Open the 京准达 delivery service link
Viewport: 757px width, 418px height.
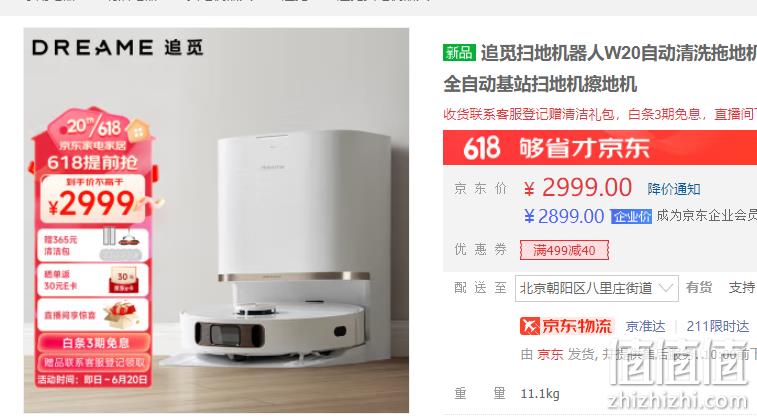click(645, 327)
